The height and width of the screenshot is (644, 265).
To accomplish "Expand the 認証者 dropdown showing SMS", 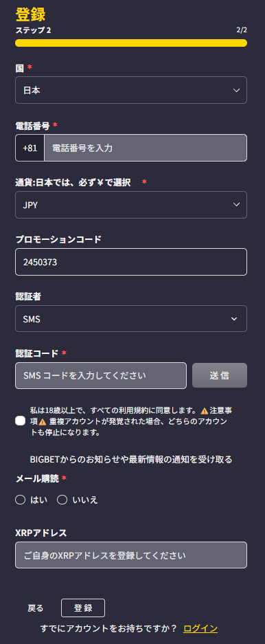I will [x=131, y=319].
